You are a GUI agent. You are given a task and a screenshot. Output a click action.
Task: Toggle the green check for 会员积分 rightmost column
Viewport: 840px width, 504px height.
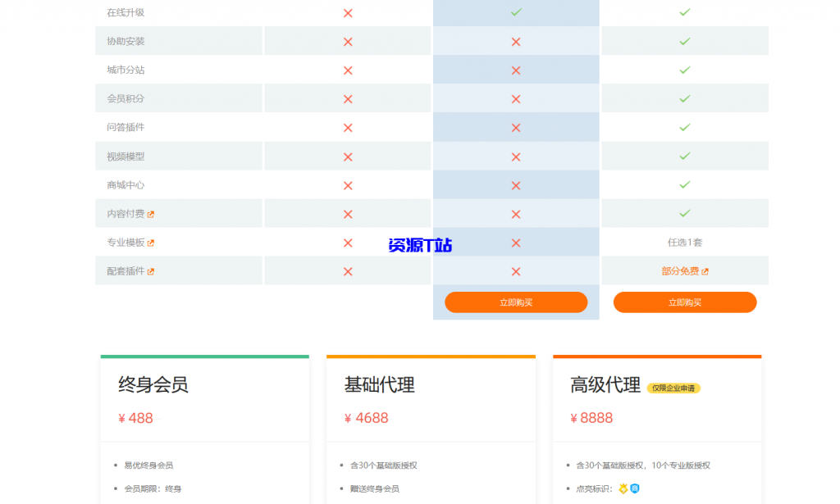pyautogui.click(x=685, y=98)
